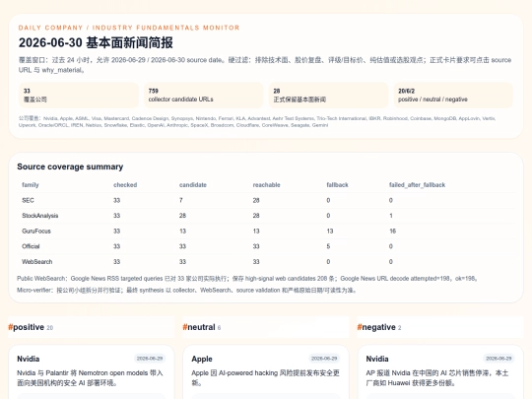Select the 'WebSearch' row label
Screen dimensions: 532x399
point(37,262)
